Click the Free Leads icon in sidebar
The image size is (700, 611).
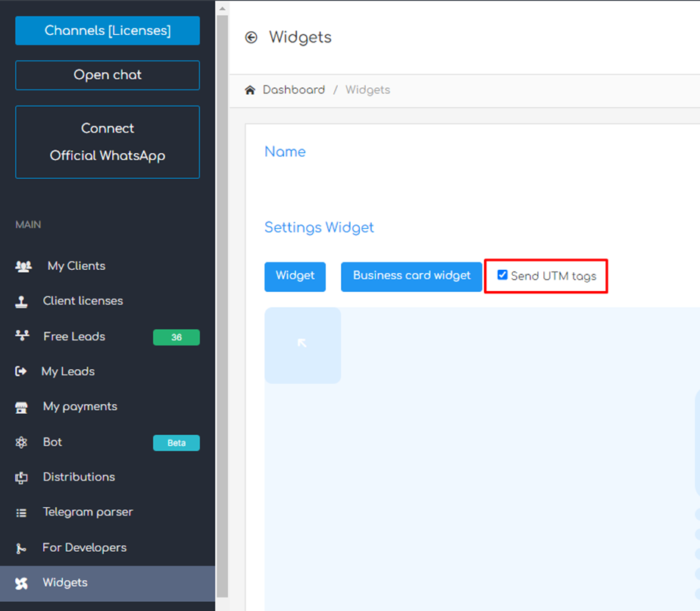coord(22,337)
